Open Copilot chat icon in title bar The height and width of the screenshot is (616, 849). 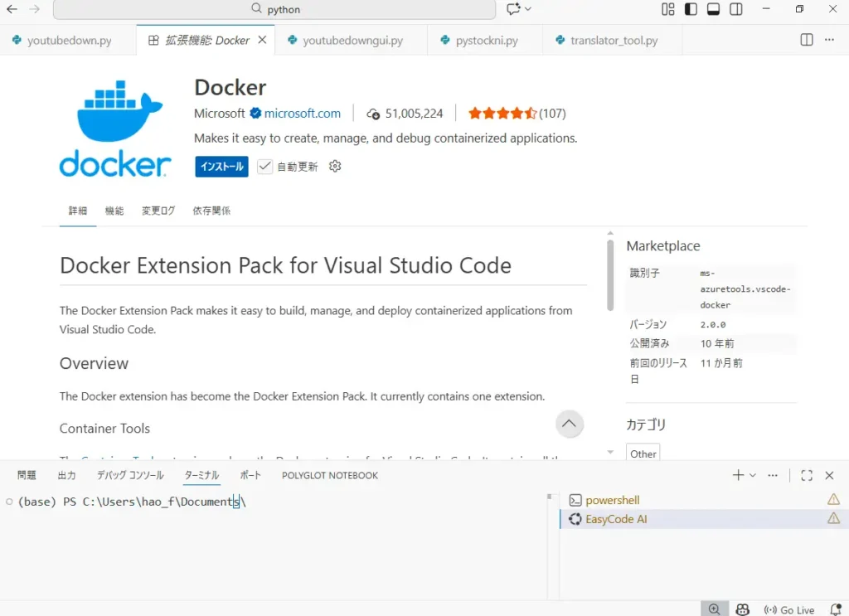[512, 9]
